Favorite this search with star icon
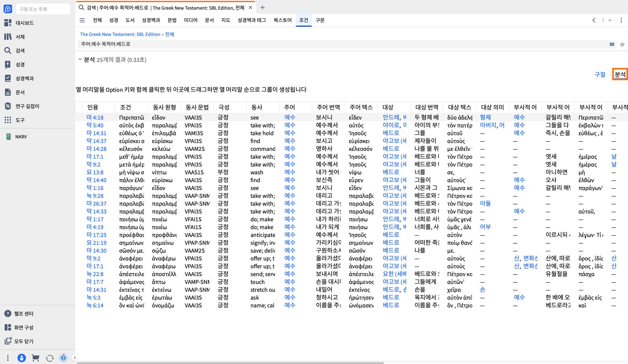The image size is (628, 364). point(622,44)
